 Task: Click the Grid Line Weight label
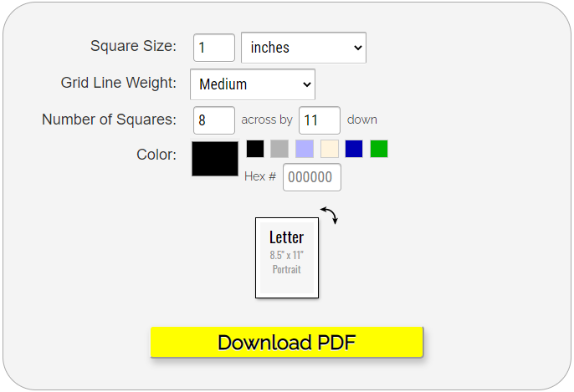(119, 83)
